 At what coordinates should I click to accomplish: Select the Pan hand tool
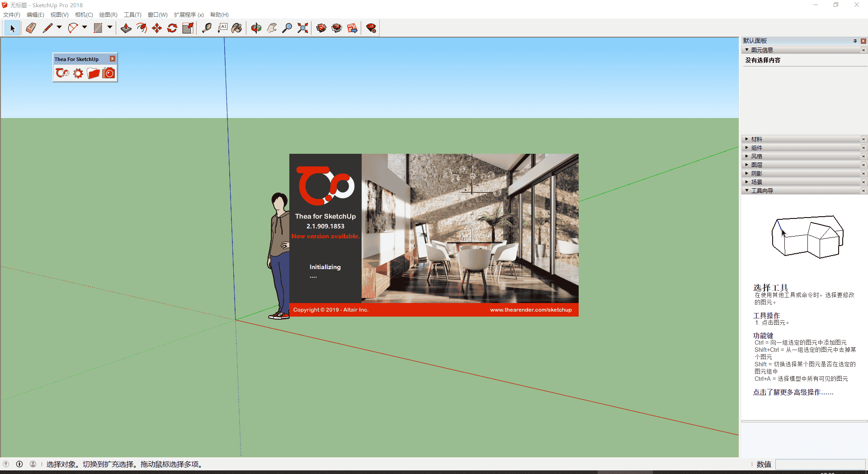pos(272,28)
